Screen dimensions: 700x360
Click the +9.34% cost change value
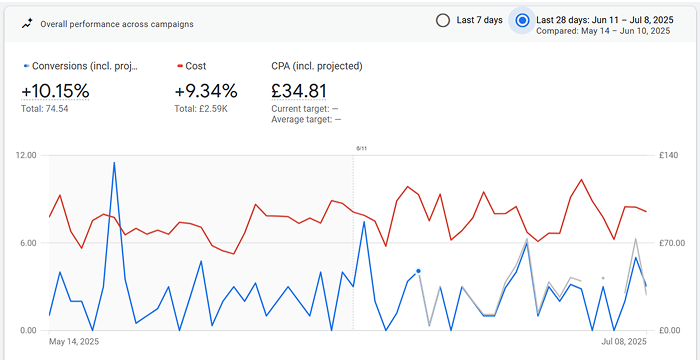pos(206,91)
